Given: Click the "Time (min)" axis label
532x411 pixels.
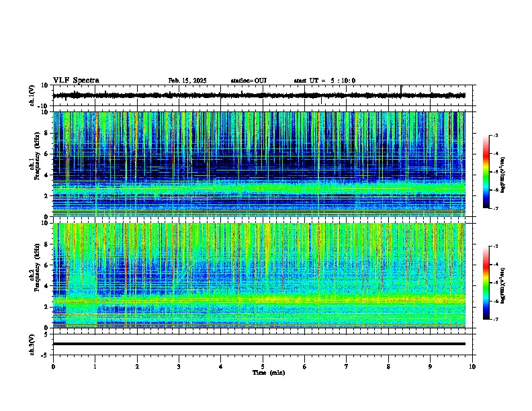Looking at the screenshot, I should pyautogui.click(x=269, y=373).
